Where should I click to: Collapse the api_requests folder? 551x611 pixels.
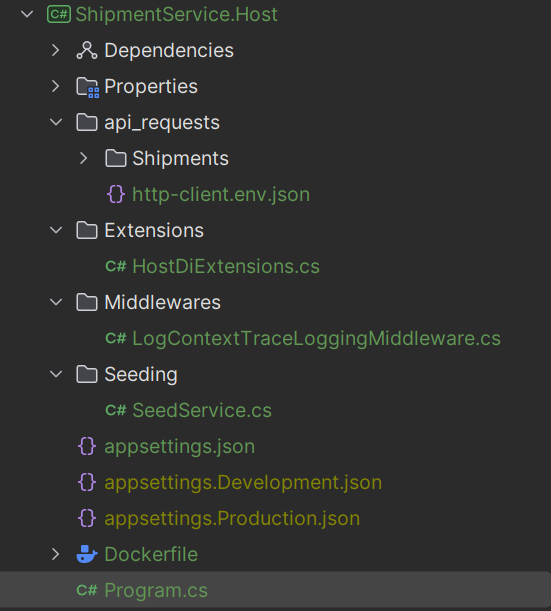click(56, 122)
